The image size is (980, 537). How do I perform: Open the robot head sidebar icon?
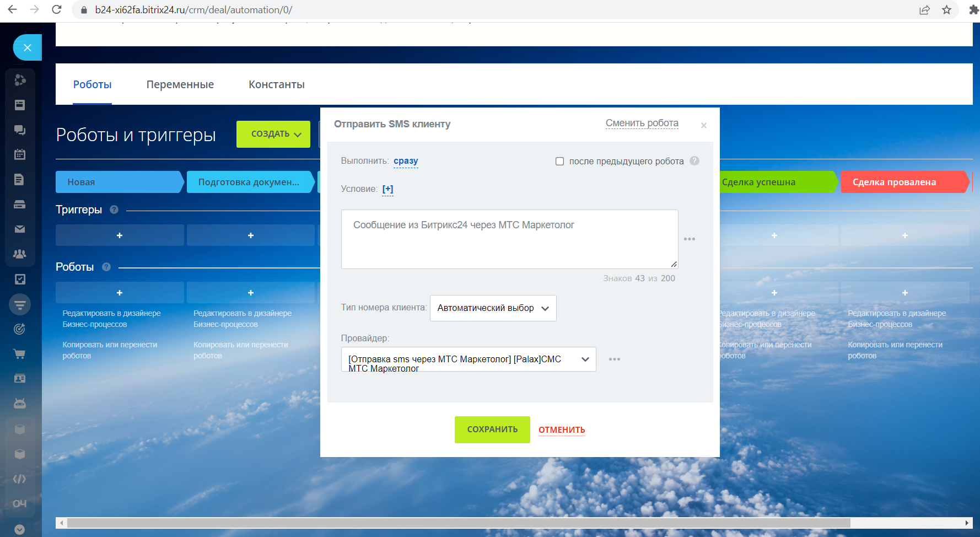[x=20, y=404]
